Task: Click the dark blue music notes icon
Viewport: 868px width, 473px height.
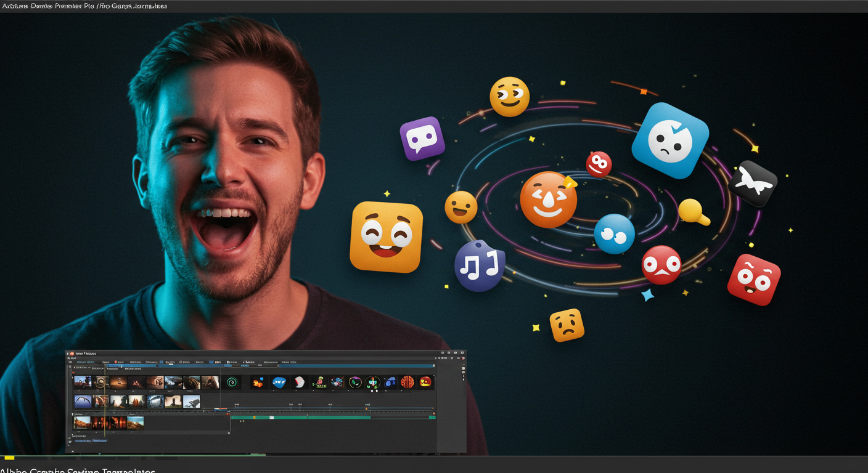Action: tap(480, 266)
